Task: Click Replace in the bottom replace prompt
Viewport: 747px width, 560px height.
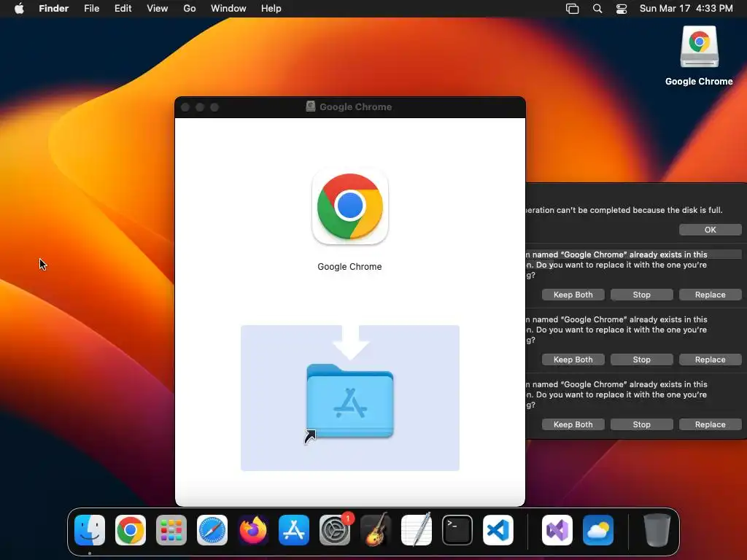Action: (710, 424)
